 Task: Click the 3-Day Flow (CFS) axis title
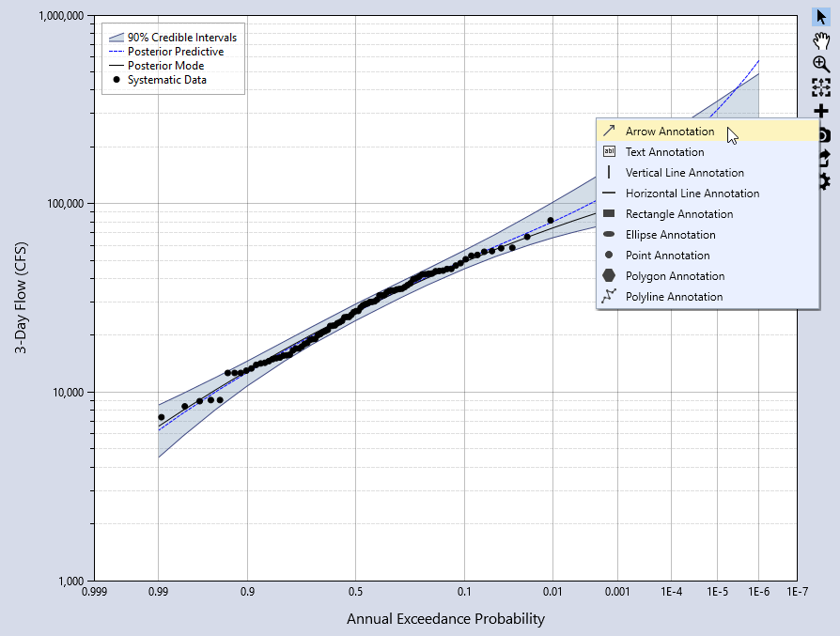[x=21, y=299]
